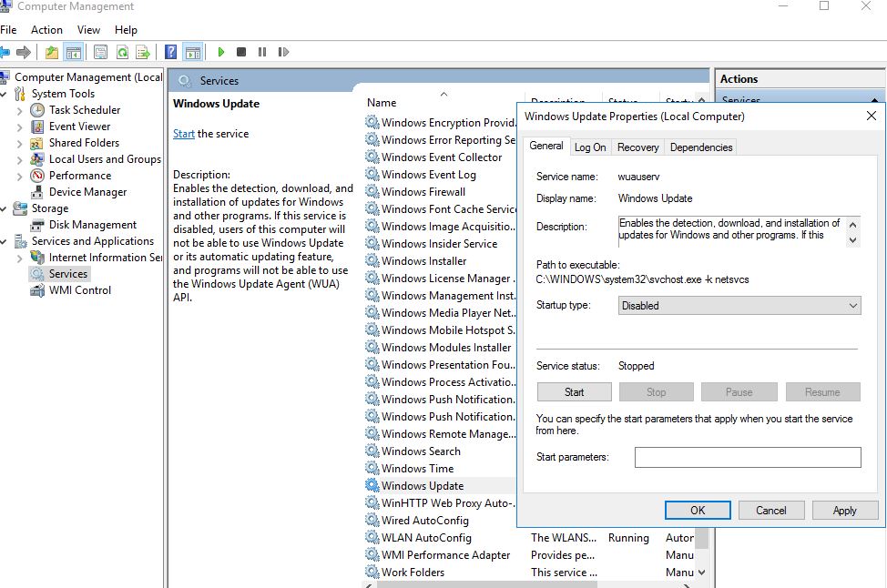This screenshot has height=588, width=887.
Task: Select the Local Users and Groups icon
Action: point(37,159)
